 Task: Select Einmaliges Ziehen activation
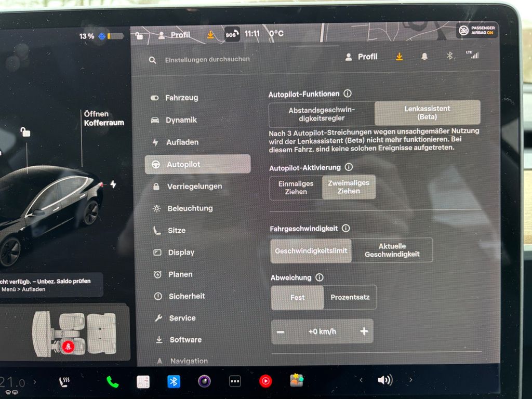(x=296, y=188)
